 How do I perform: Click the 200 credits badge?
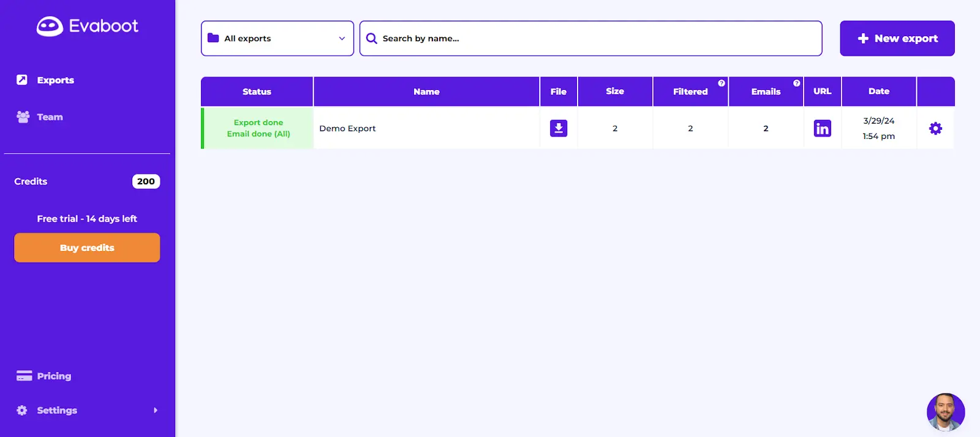(146, 182)
